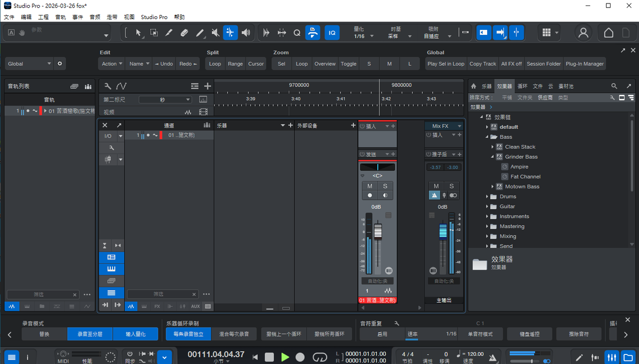This screenshot has height=364, width=639.
Task: Click the IQ button in toolbar
Action: tap(332, 33)
